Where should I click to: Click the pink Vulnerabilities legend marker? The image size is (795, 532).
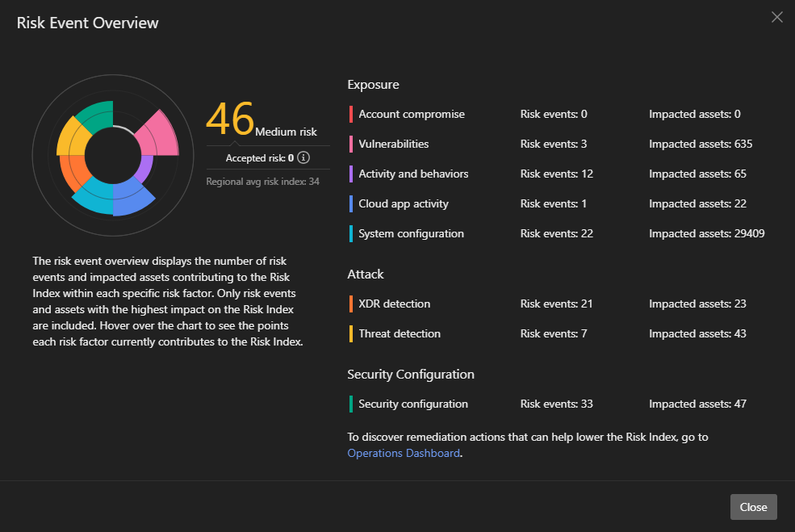point(351,145)
